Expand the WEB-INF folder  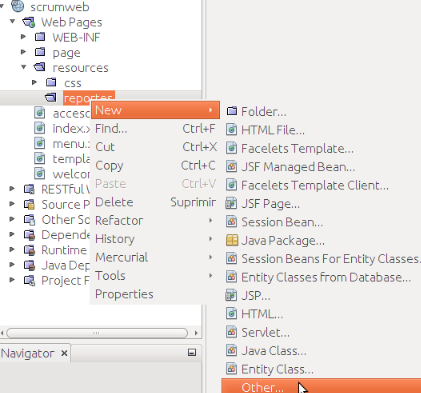[23, 36]
